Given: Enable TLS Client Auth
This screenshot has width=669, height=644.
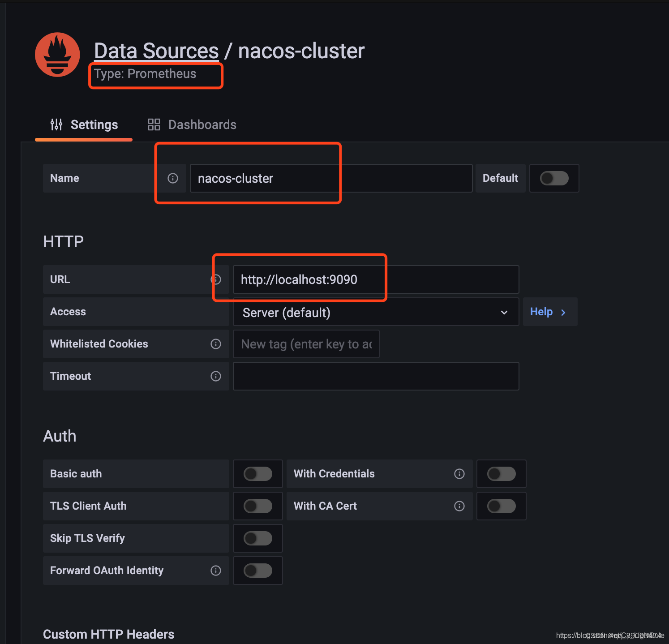Looking at the screenshot, I should (257, 506).
